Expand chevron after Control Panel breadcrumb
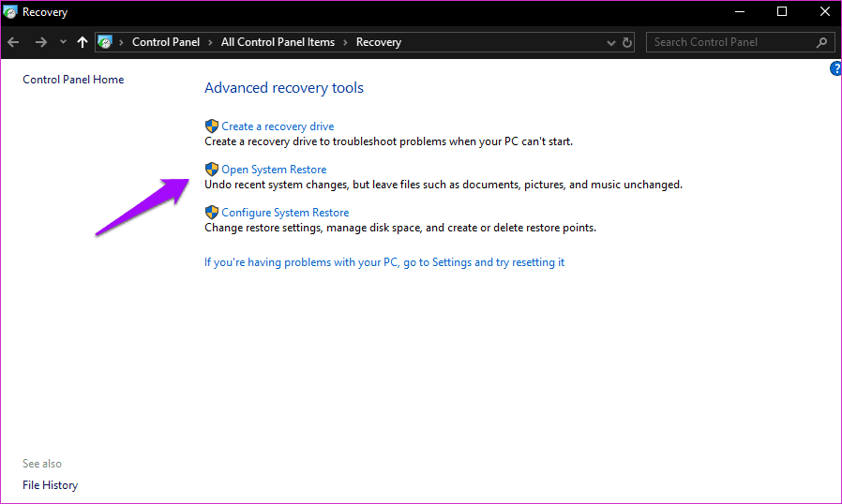Viewport: 842px width, 504px height. pyautogui.click(x=210, y=42)
